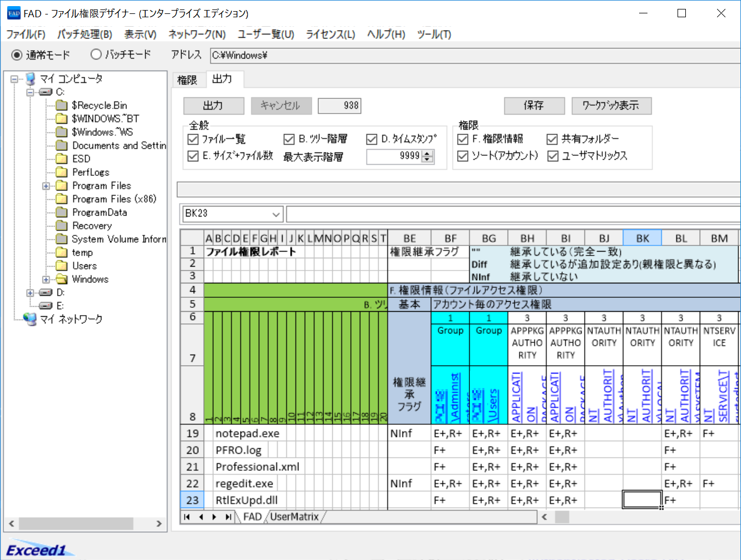The width and height of the screenshot is (741, 560).
Task: Click the ワークブック表示 button
Action: [x=611, y=106]
